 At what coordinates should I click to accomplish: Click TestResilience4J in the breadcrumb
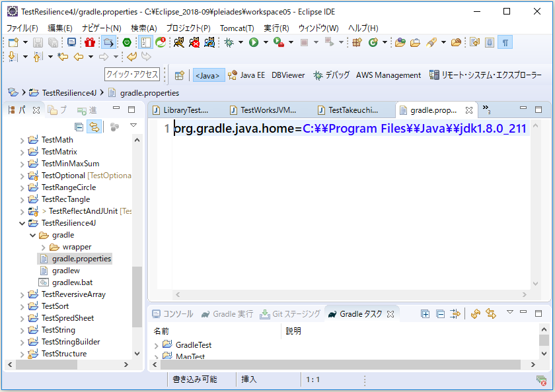coord(69,93)
